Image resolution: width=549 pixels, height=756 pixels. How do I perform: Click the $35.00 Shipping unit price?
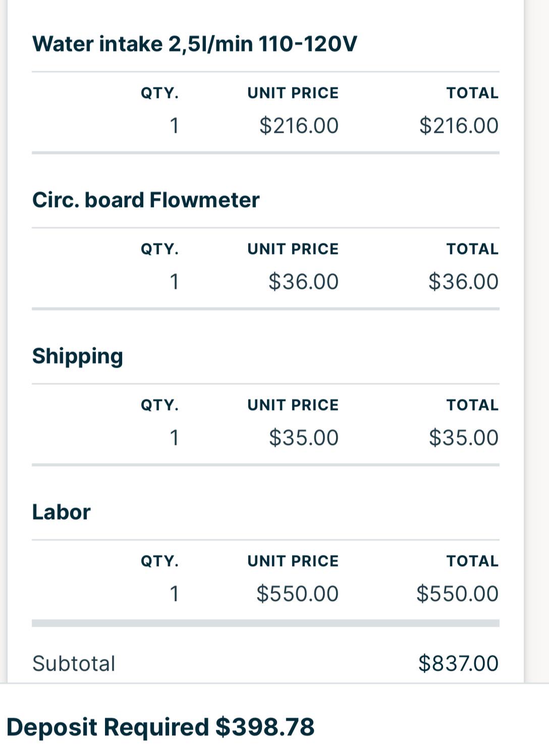point(303,438)
